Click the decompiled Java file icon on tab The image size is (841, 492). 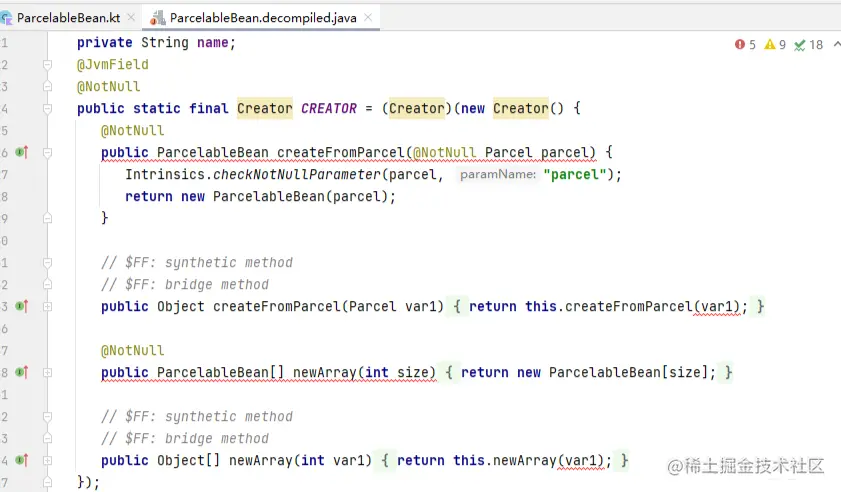158,18
